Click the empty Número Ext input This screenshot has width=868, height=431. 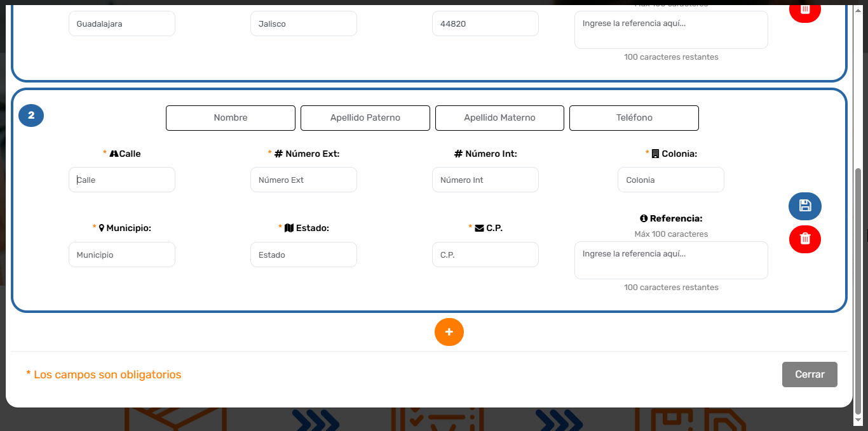[304, 180]
